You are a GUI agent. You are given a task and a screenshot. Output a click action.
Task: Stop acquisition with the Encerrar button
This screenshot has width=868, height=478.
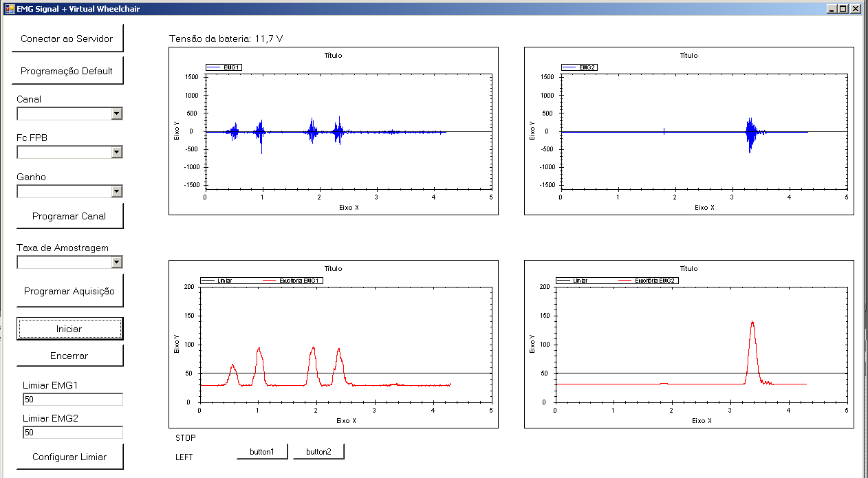tap(69, 356)
